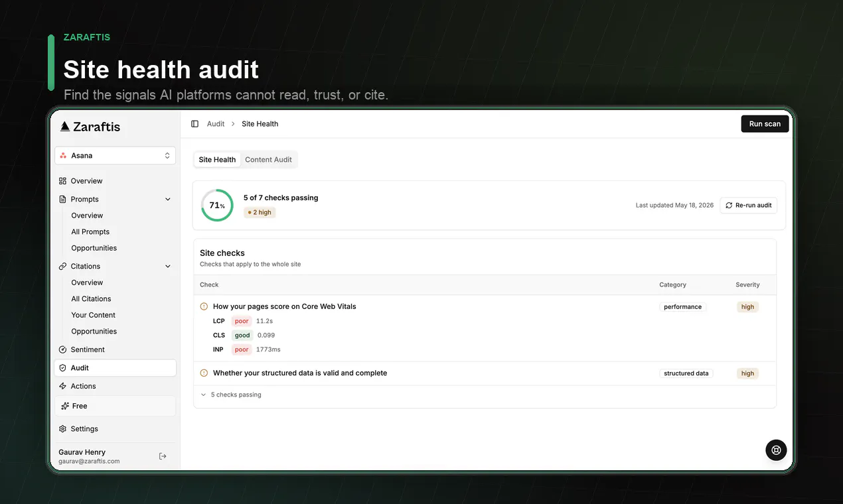This screenshot has height=504, width=843.
Task: Click the LCP value 11.2s
Action: point(264,321)
